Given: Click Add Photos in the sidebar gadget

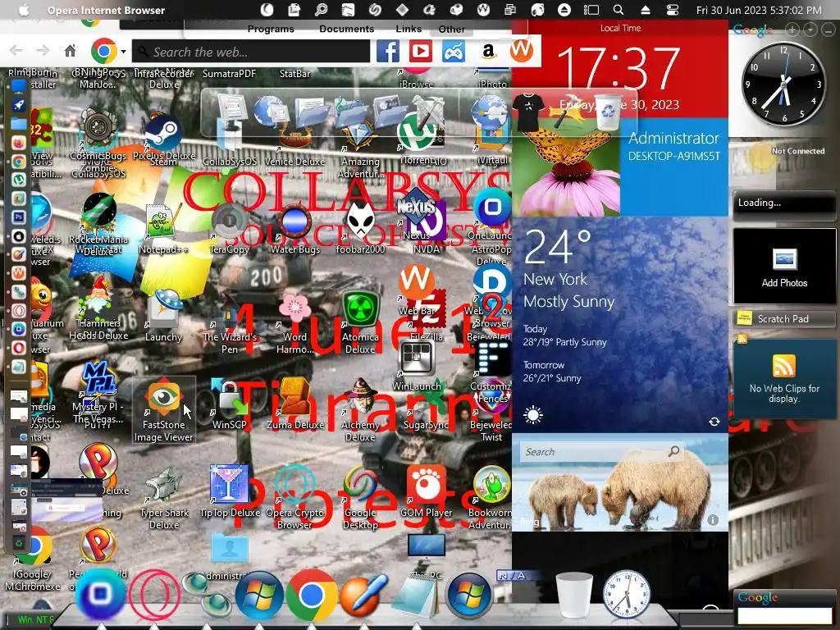Looking at the screenshot, I should pyautogui.click(x=784, y=268).
